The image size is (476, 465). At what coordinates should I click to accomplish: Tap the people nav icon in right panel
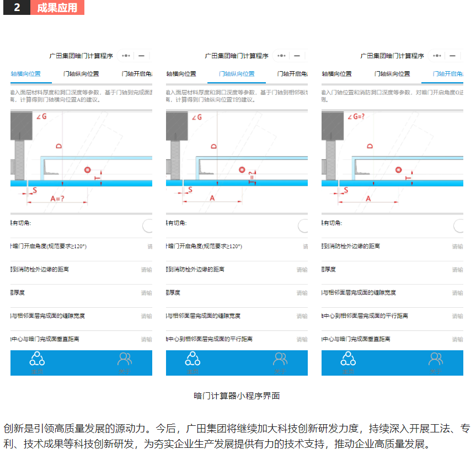pyautogui.click(x=436, y=360)
